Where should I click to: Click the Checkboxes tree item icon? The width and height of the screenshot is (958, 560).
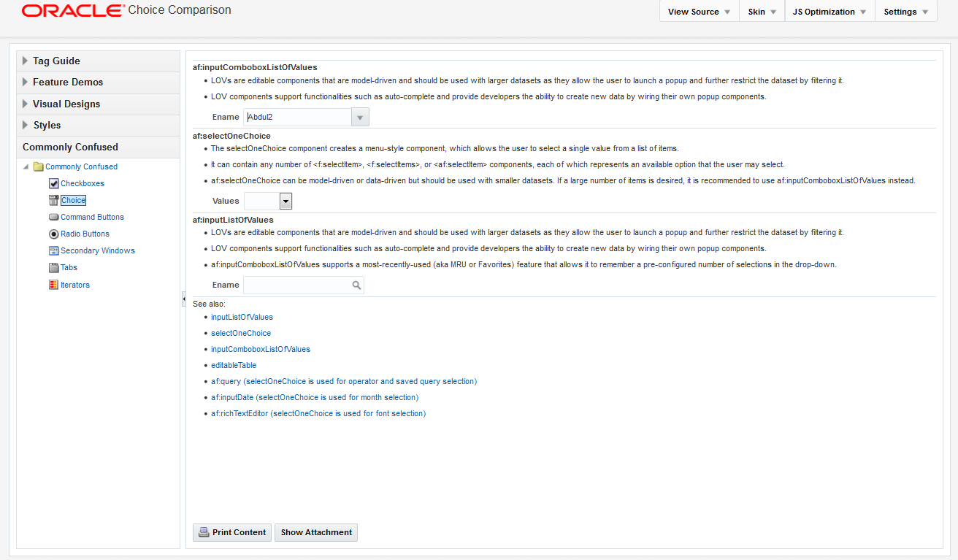click(54, 184)
